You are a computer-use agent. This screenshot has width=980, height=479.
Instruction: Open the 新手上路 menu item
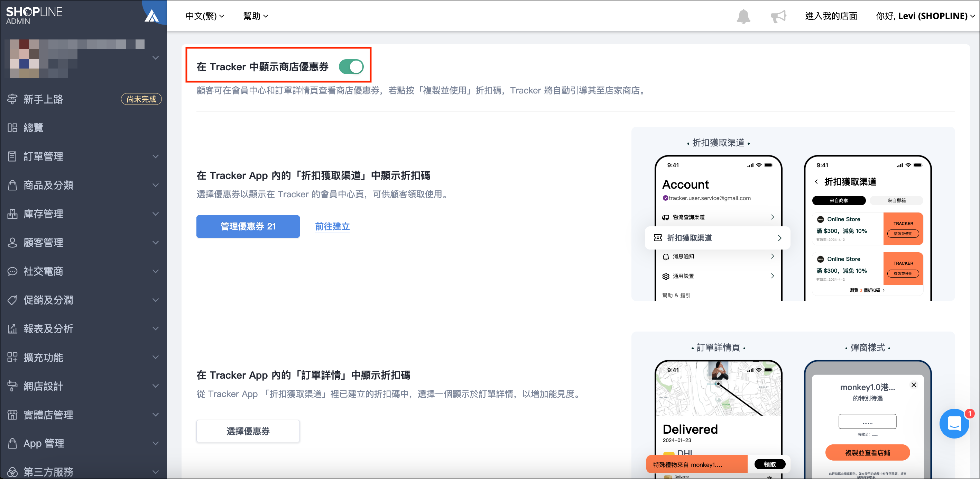tap(83, 99)
